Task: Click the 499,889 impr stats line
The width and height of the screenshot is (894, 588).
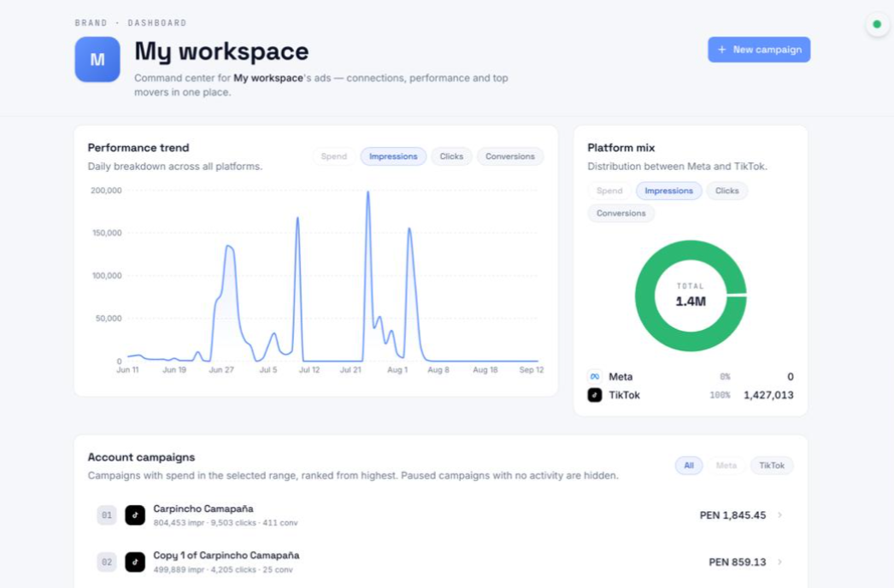Action: (223, 569)
